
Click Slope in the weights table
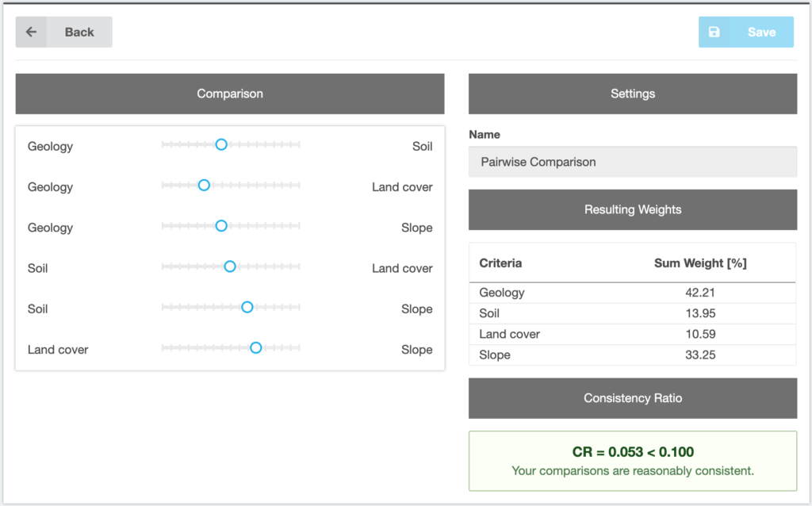point(495,355)
